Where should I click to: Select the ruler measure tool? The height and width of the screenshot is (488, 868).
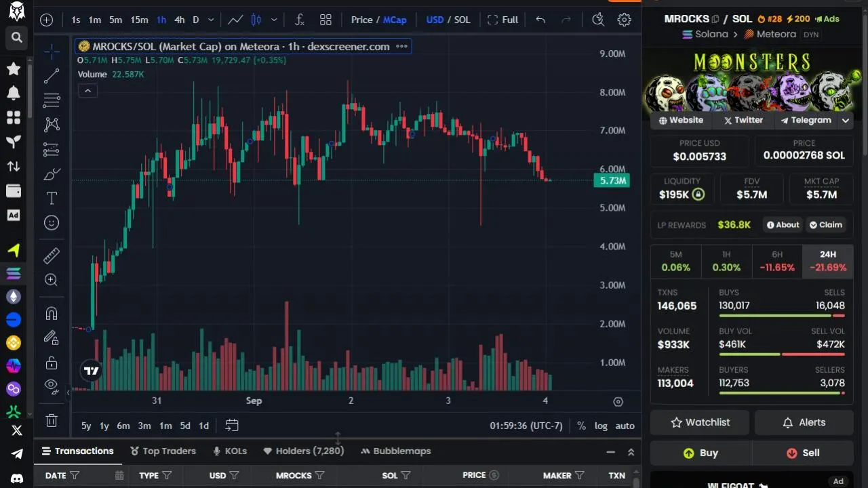point(52,256)
